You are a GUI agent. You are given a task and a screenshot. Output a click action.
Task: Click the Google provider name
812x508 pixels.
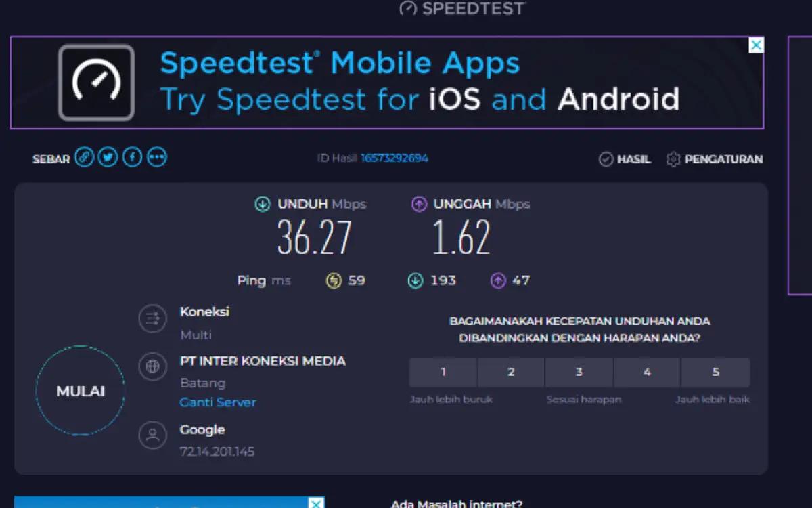click(202, 430)
